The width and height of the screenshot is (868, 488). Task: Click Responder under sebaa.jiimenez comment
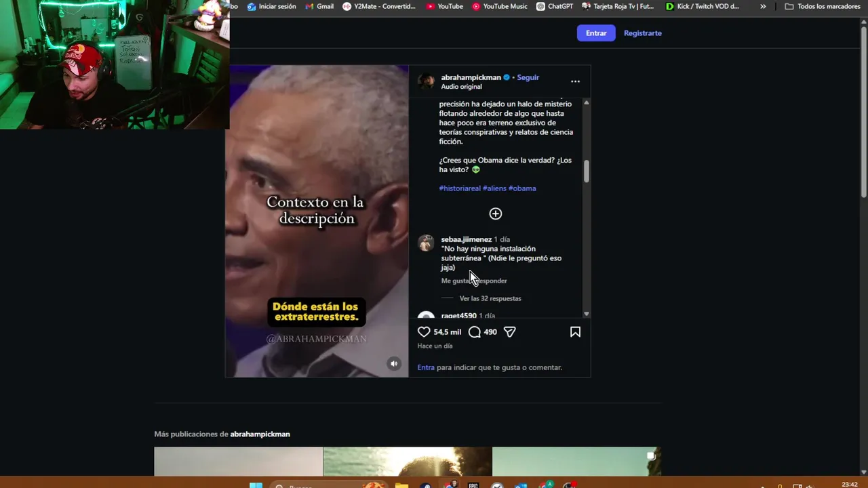[493, 281]
